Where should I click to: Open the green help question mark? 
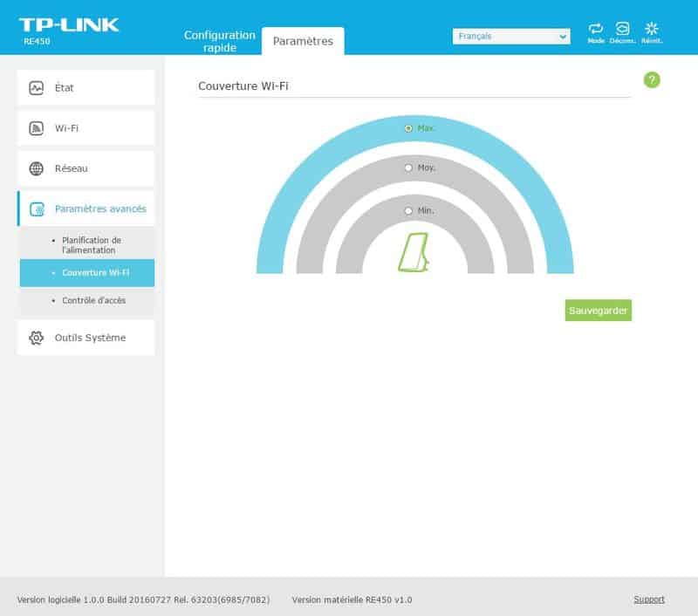pyautogui.click(x=652, y=80)
